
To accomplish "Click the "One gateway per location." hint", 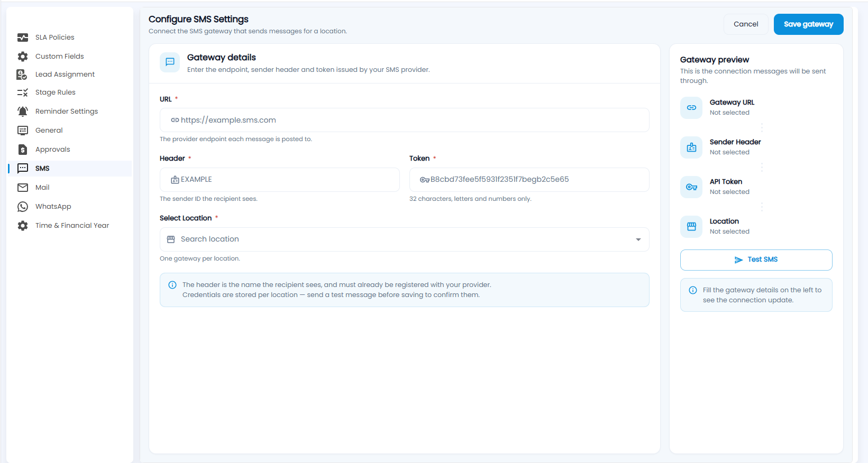I will pyautogui.click(x=200, y=259).
